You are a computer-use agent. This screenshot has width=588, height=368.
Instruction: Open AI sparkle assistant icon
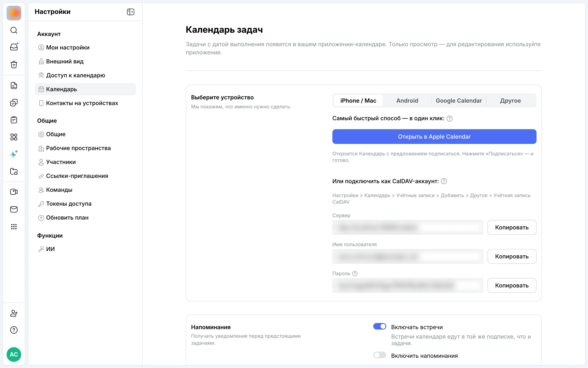[x=14, y=154]
